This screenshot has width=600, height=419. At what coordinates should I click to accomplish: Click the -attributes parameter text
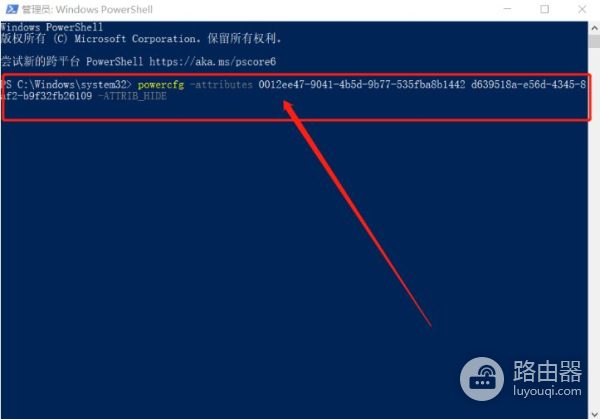pos(221,85)
